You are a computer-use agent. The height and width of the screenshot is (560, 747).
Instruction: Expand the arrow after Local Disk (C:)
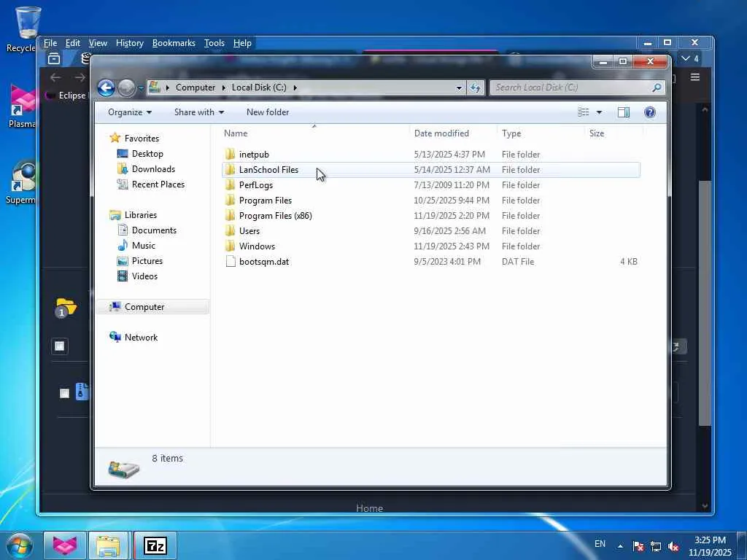[295, 87]
